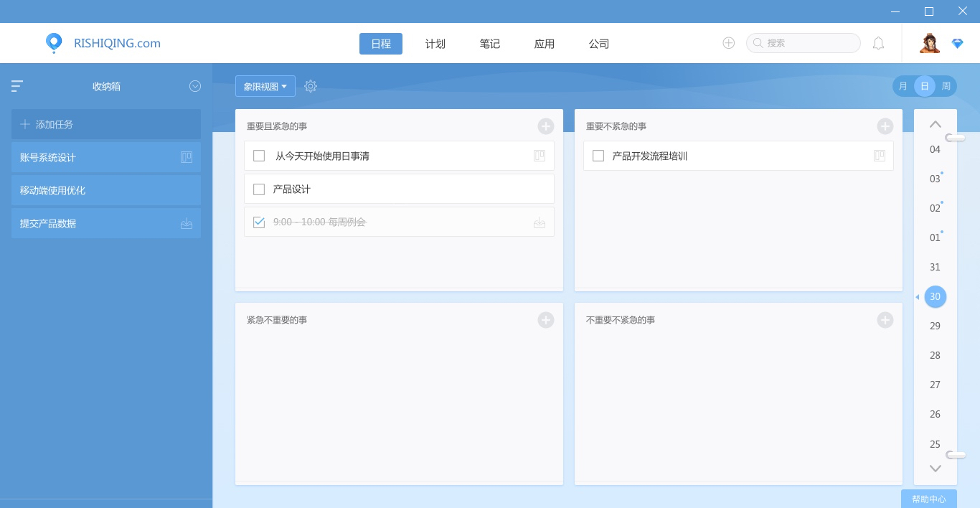This screenshot has height=508, width=980.
Task: Toggle sidebar with the list-lines icon
Action: (17, 86)
